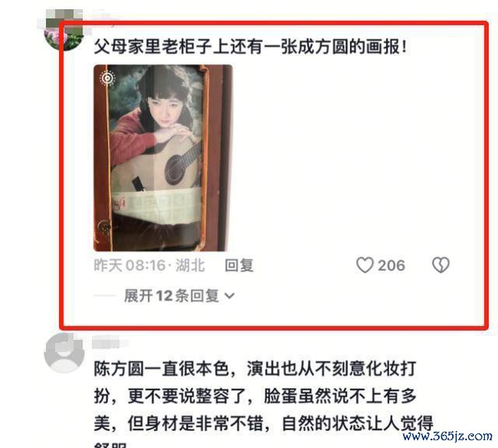Open the blurred username above second comment
The width and height of the screenshot is (498, 448).
coord(110,343)
